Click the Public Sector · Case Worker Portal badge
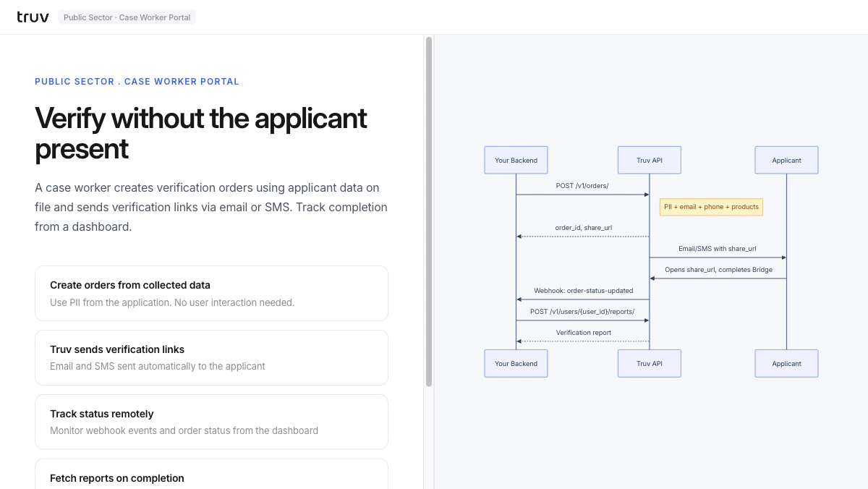The height and width of the screenshot is (489, 868). point(127,17)
